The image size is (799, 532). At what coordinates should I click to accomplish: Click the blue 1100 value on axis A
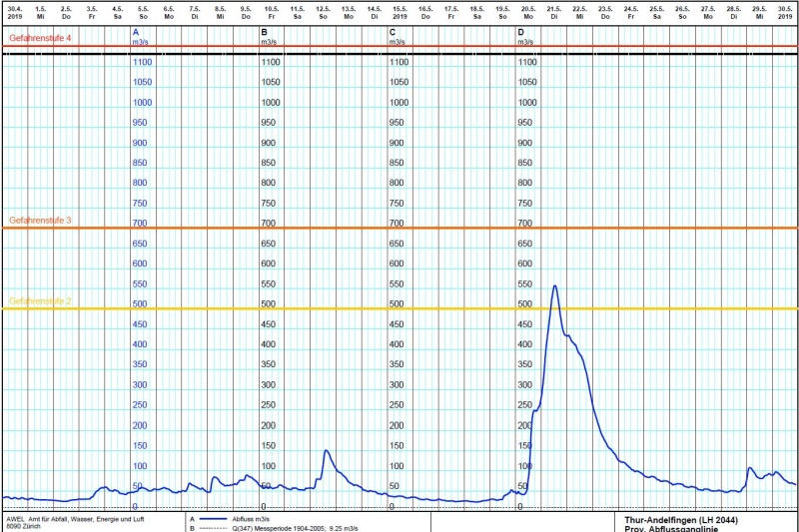pyautogui.click(x=143, y=62)
